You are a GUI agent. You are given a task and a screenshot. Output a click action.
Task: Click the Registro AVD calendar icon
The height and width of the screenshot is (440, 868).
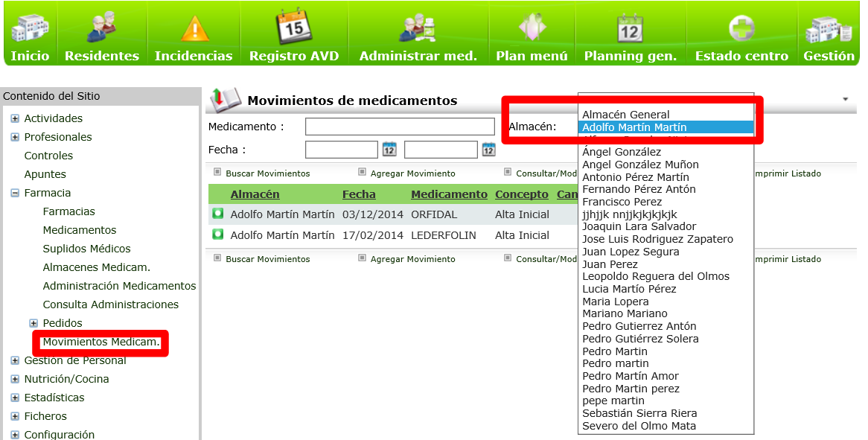coord(293,27)
